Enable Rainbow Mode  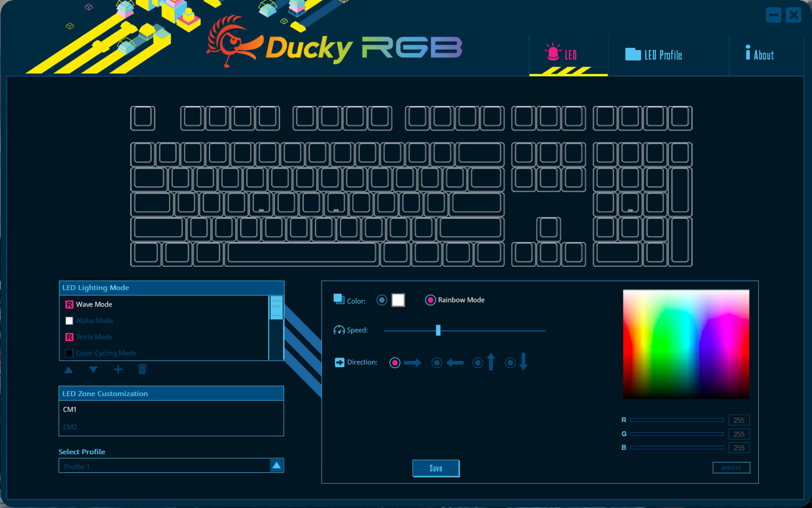431,300
